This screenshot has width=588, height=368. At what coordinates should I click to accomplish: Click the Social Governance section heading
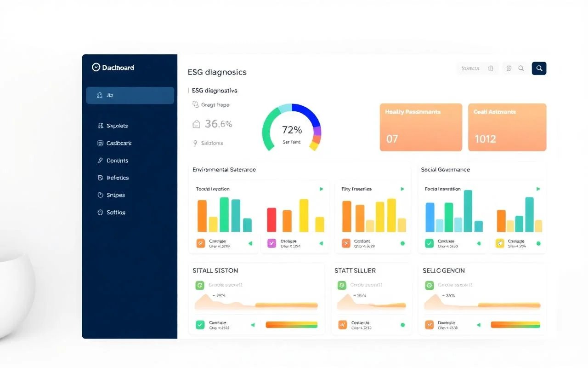point(445,170)
